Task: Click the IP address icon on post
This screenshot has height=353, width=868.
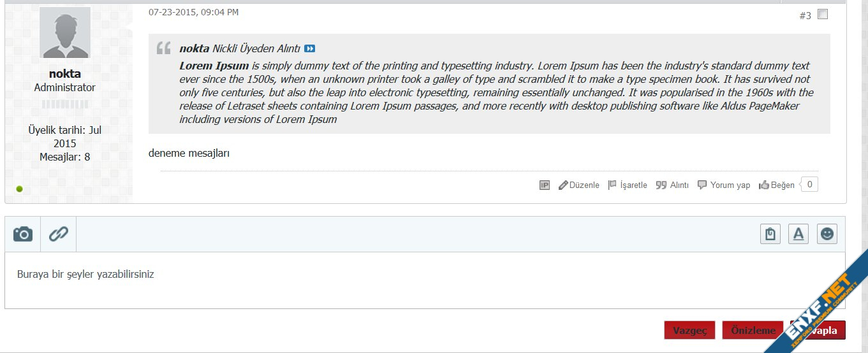Action: [545, 185]
